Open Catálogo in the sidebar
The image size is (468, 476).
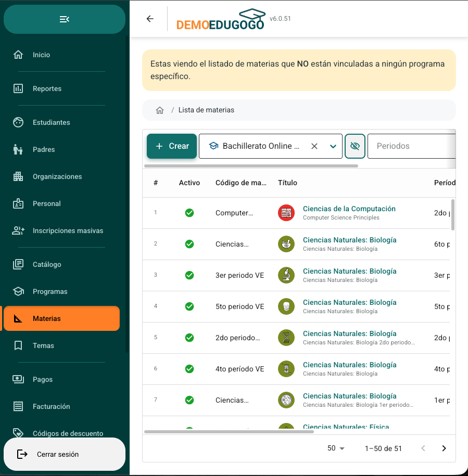tap(61, 264)
